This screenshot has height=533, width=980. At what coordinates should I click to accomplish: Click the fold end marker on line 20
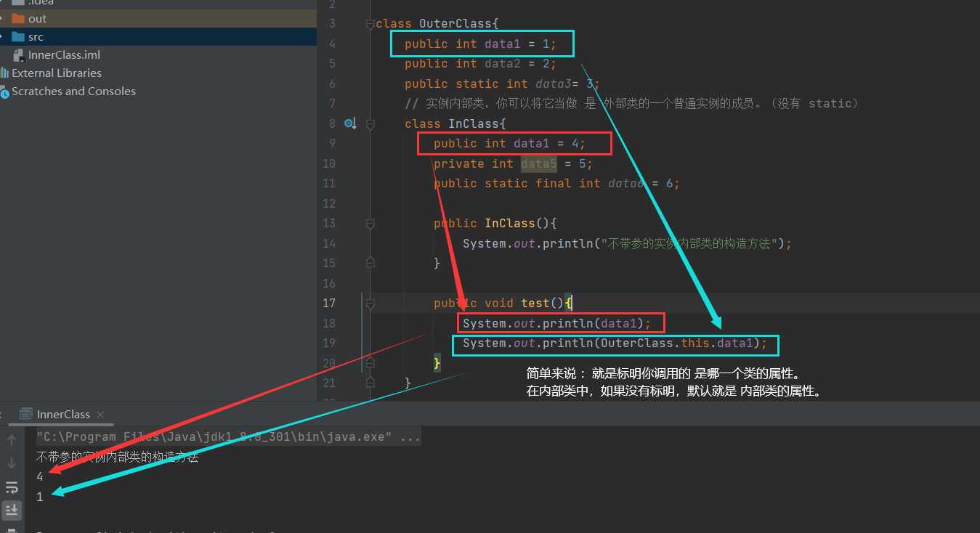(x=370, y=362)
